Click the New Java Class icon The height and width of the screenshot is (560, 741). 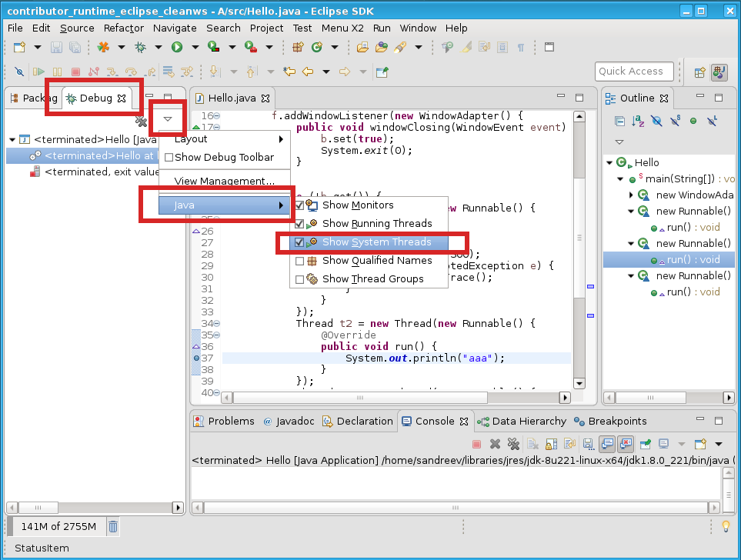pyautogui.click(x=316, y=47)
